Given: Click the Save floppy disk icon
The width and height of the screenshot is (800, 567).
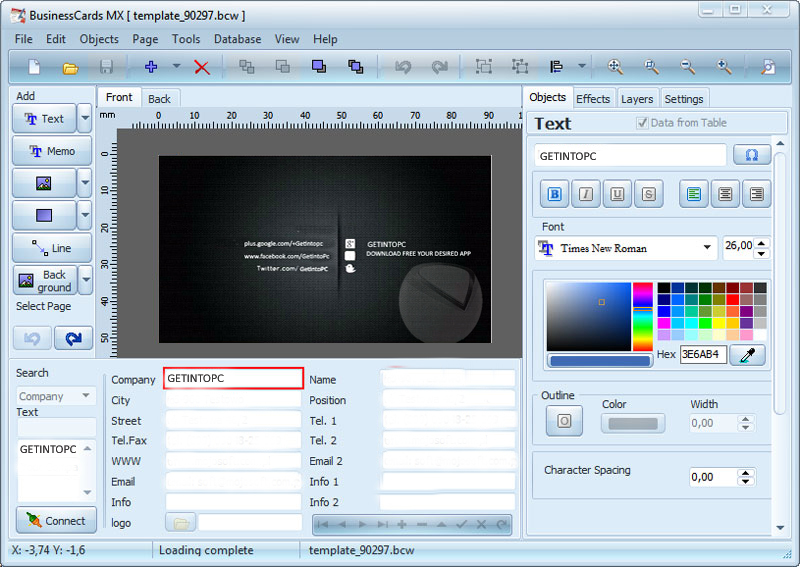Looking at the screenshot, I should [x=106, y=67].
